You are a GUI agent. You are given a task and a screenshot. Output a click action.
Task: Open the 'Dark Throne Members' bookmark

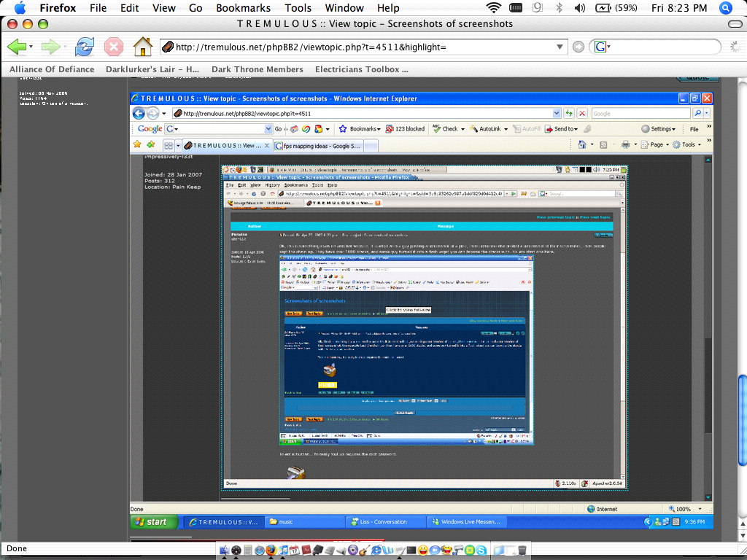258,69
